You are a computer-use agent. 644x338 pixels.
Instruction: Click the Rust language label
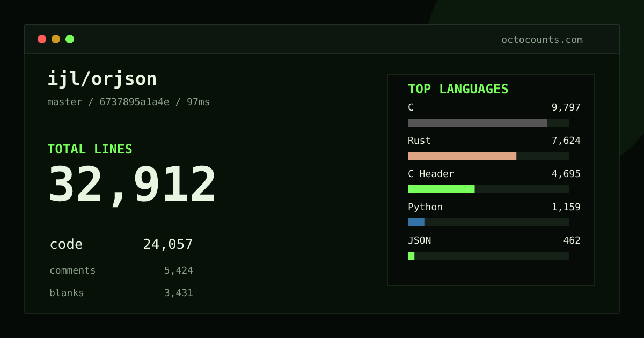419,141
